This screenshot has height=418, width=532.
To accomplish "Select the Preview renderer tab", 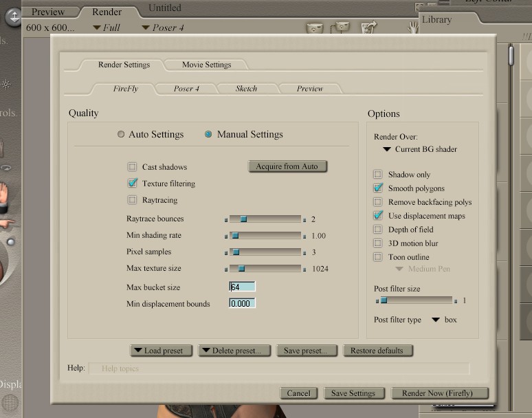I will [x=309, y=89].
